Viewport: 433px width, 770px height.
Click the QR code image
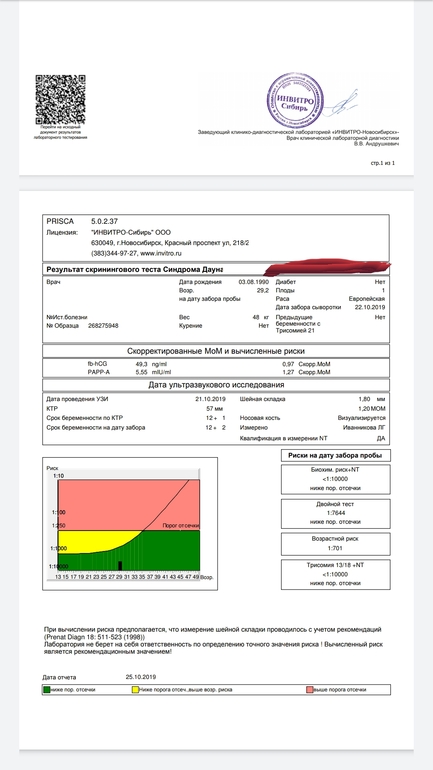pos(60,100)
